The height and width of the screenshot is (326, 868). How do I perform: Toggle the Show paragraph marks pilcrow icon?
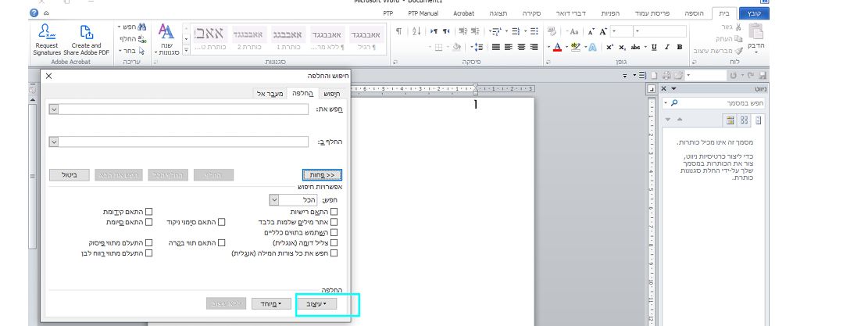[x=398, y=31]
